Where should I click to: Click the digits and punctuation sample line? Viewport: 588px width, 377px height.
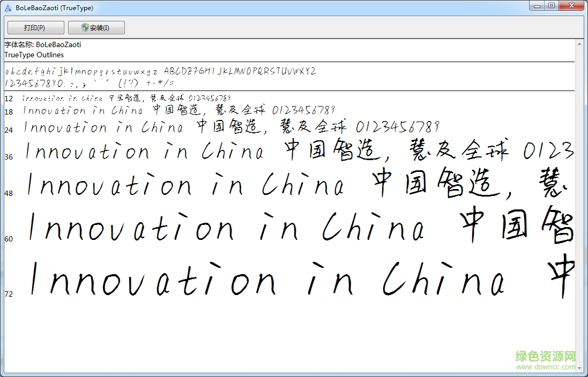pos(90,83)
